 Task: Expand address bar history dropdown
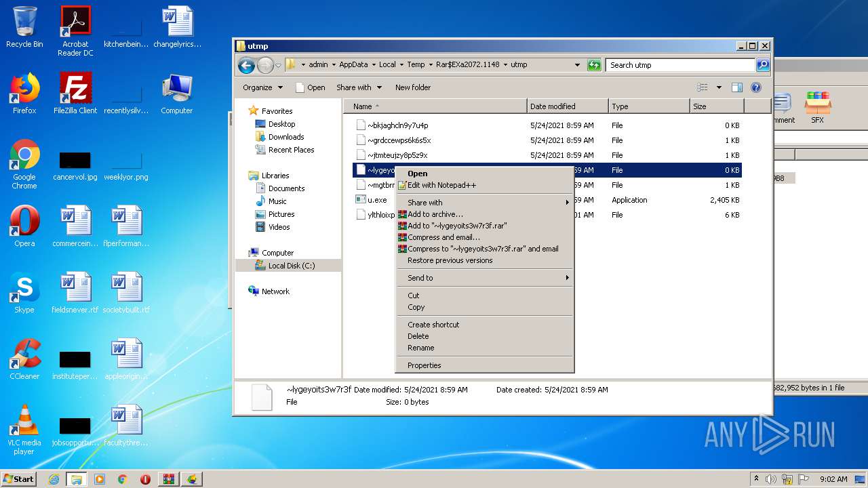[x=577, y=65]
